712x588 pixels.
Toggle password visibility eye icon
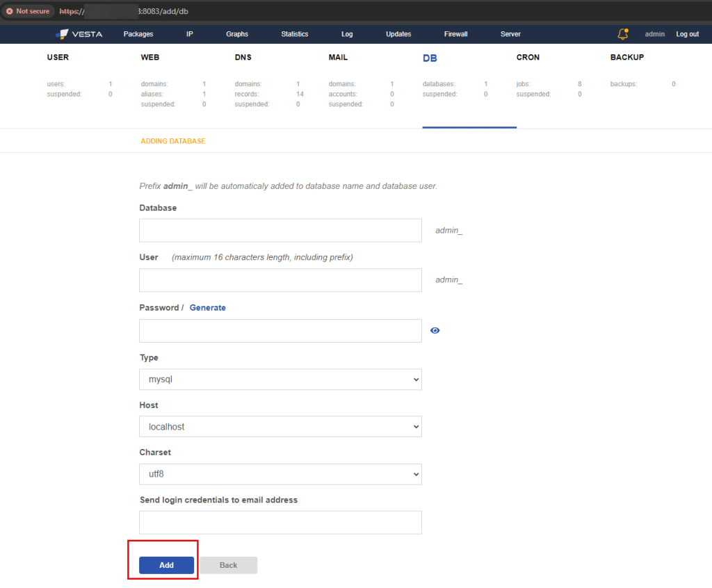point(435,331)
